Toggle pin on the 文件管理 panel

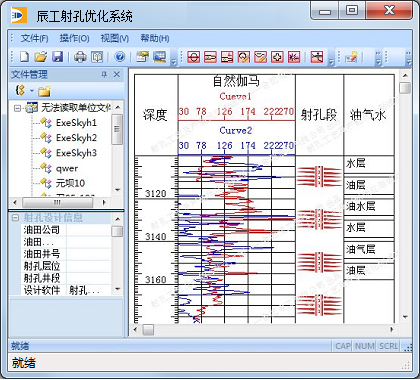pos(104,74)
